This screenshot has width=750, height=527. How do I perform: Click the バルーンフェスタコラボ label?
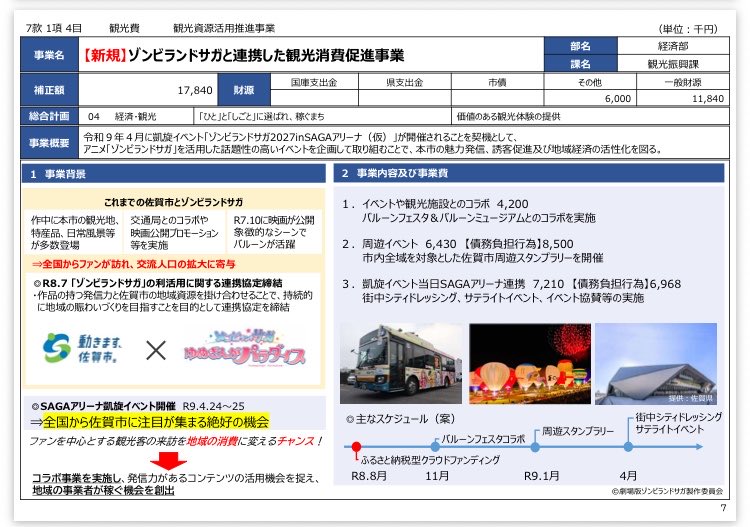coord(483,439)
